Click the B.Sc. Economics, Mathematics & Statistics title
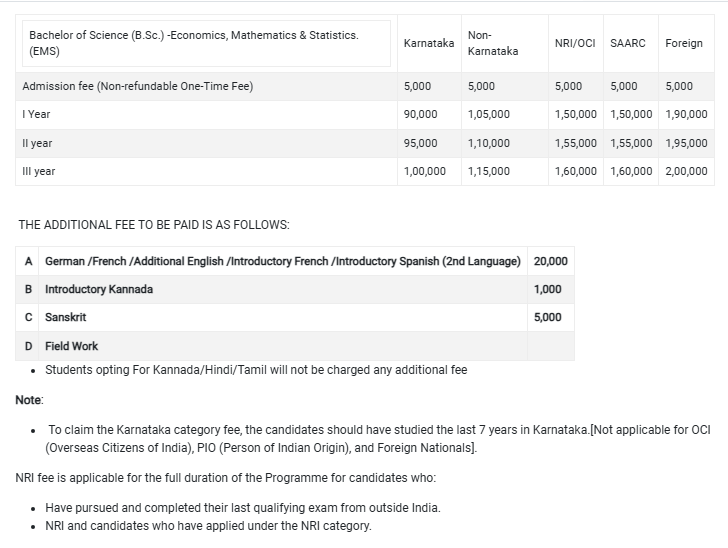This screenshot has height=548, width=728. click(x=193, y=42)
